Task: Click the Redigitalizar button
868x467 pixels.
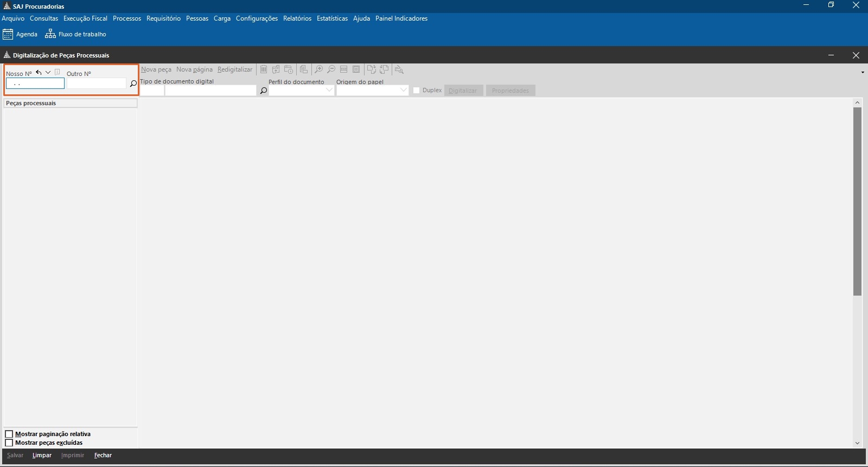Action: (235, 69)
